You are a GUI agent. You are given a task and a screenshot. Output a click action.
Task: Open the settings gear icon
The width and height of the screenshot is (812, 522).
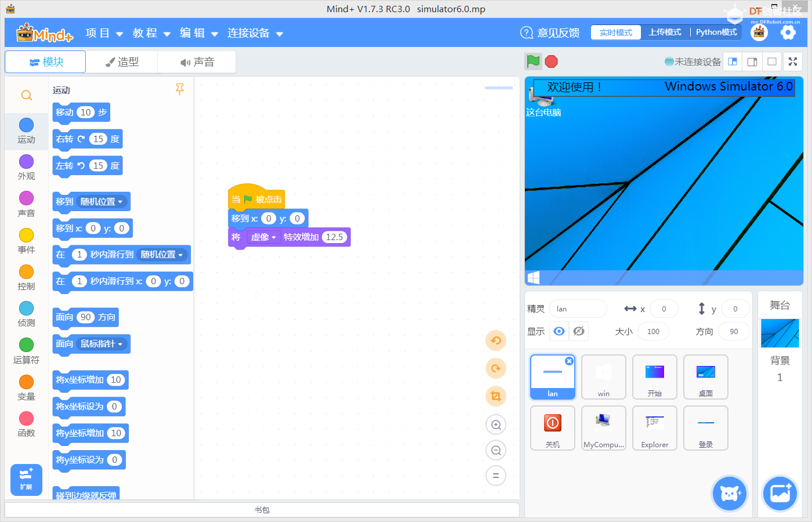[x=788, y=32]
